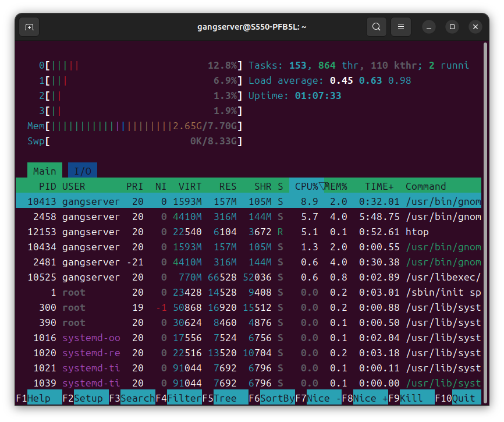Click the Tasks count line
Viewport: 504px width, 422px height.
[x=359, y=66]
